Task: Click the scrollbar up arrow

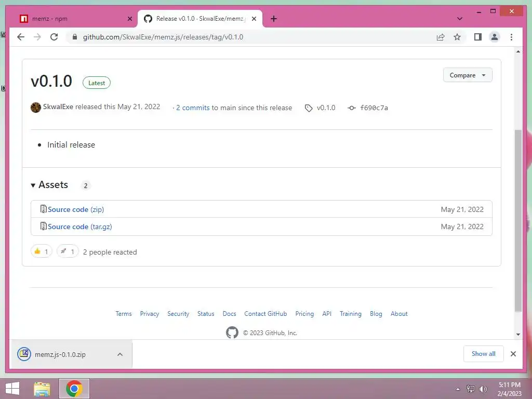Action: coord(518,51)
